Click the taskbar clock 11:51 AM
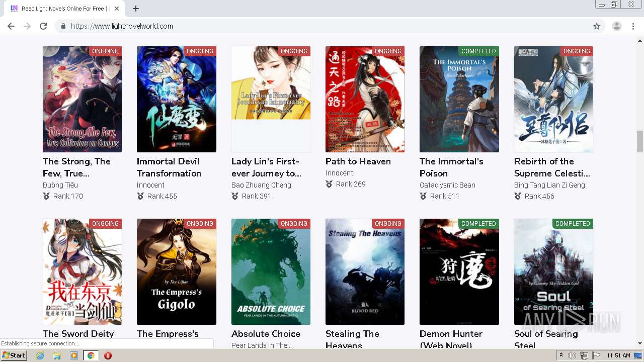 point(618,355)
